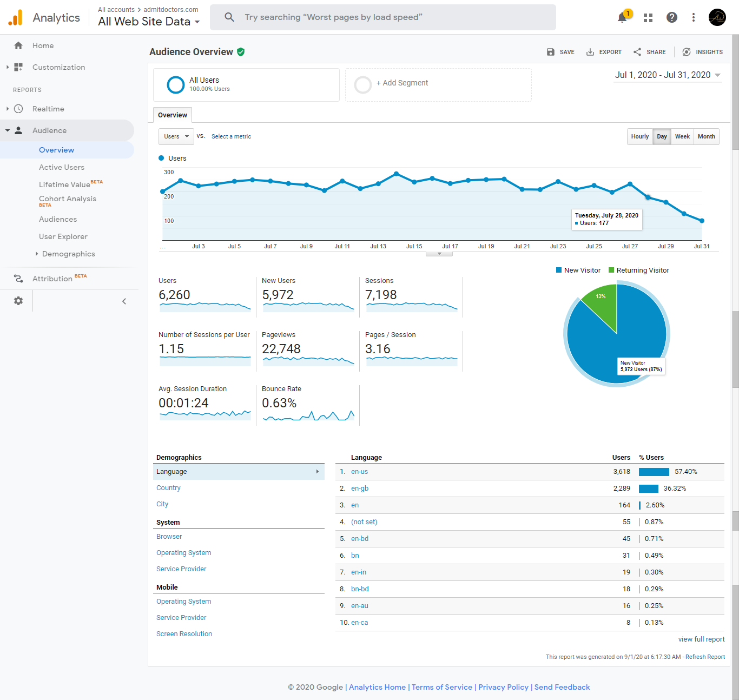Open the en-us language row link
This screenshot has height=700, width=739.
point(359,472)
